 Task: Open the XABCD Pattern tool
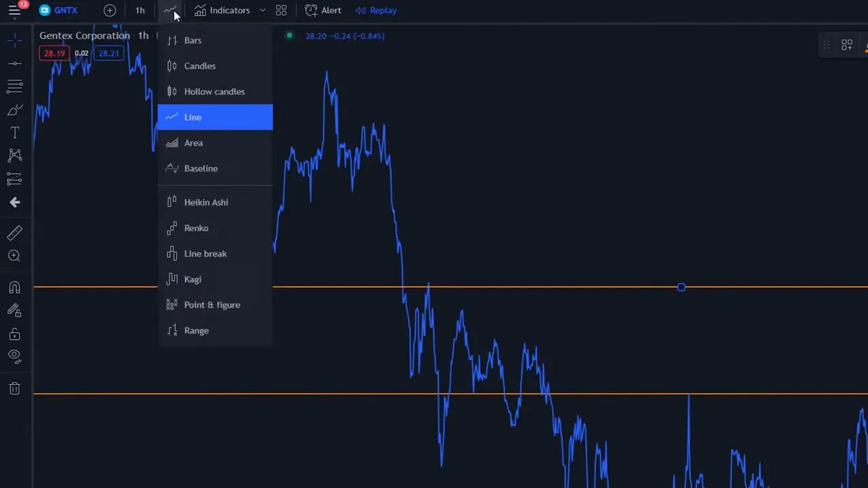coord(14,155)
